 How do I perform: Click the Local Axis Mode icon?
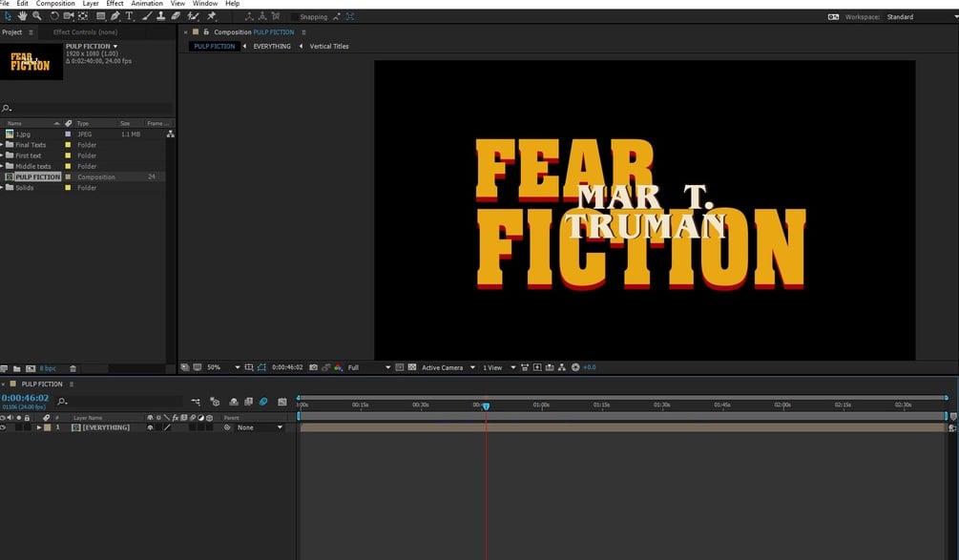point(249,16)
